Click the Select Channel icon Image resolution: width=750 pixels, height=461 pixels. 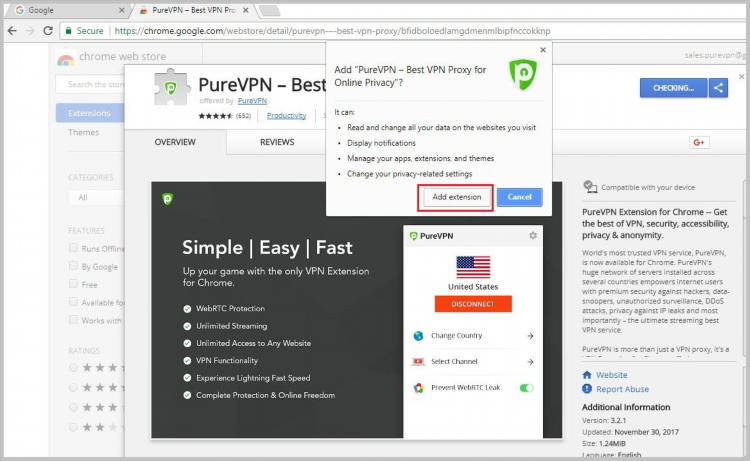click(419, 362)
